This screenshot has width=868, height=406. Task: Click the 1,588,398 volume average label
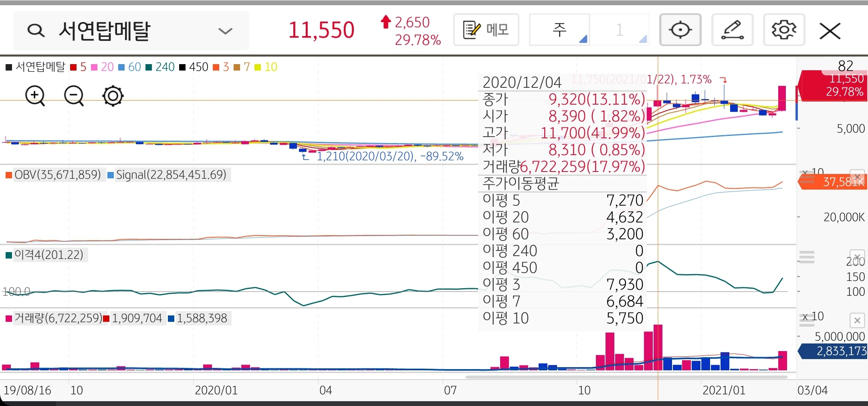click(202, 319)
